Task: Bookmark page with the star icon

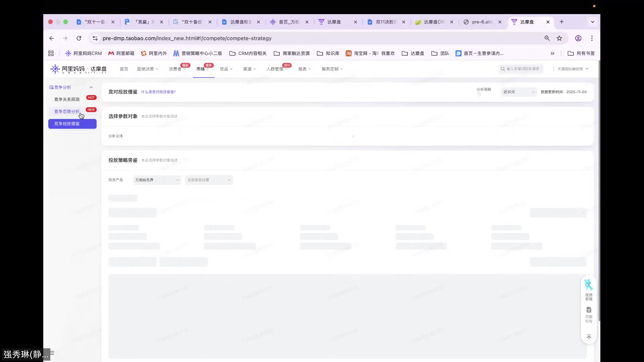Action: coord(559,38)
